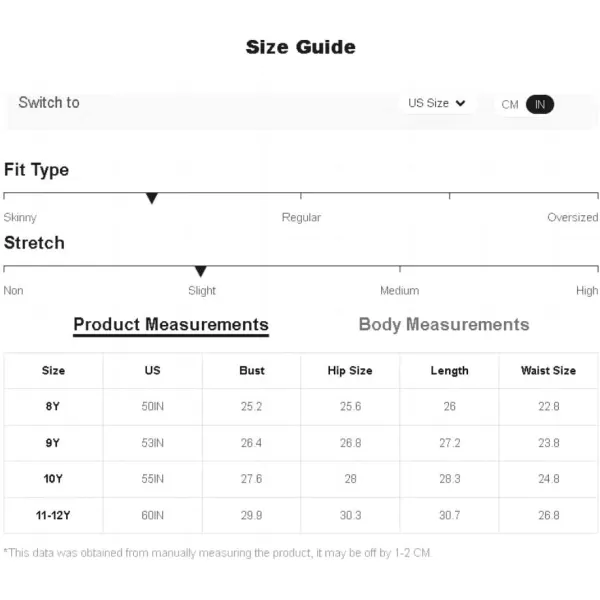Image resolution: width=600 pixels, height=600 pixels.
Task: Click the chevron next to US Size
Action: point(460,103)
